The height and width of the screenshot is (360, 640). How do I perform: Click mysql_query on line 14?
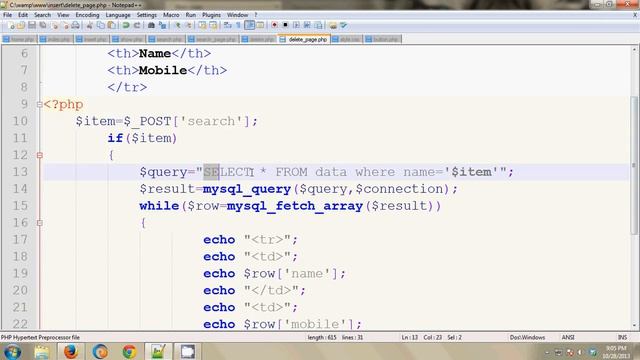coord(247,189)
